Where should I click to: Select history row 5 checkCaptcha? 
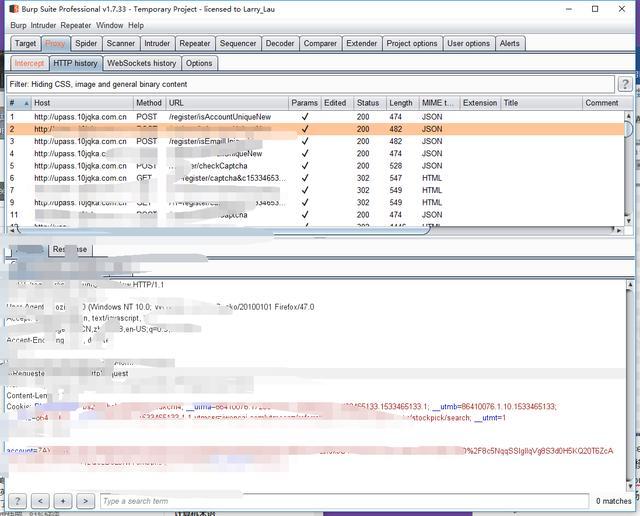pos(315,166)
